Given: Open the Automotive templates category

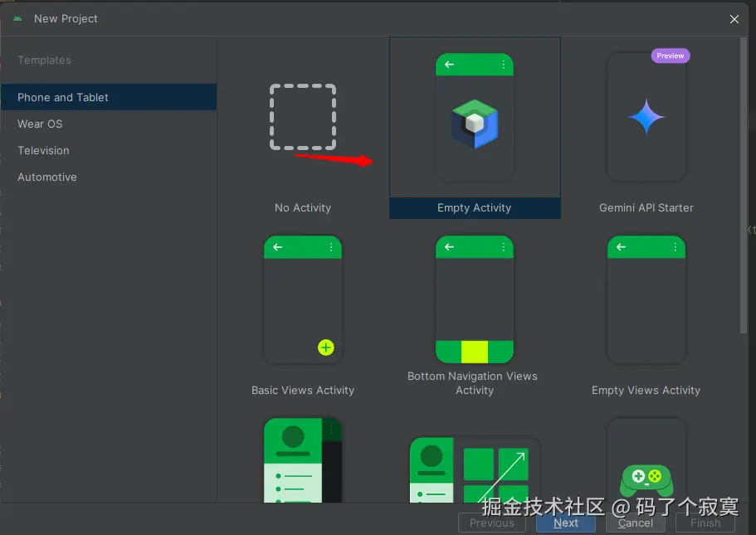Looking at the screenshot, I should tap(109, 177).
